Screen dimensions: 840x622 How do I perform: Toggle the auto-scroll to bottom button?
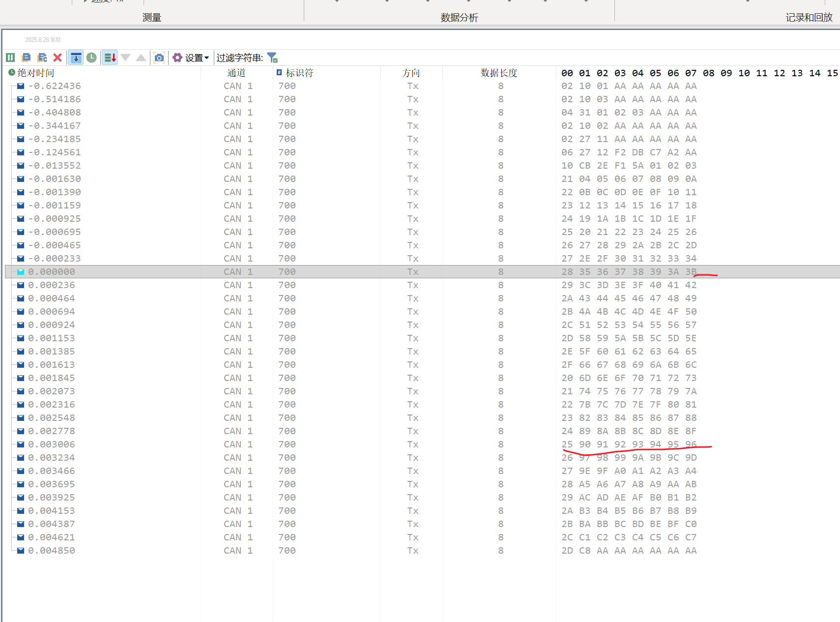(x=76, y=58)
